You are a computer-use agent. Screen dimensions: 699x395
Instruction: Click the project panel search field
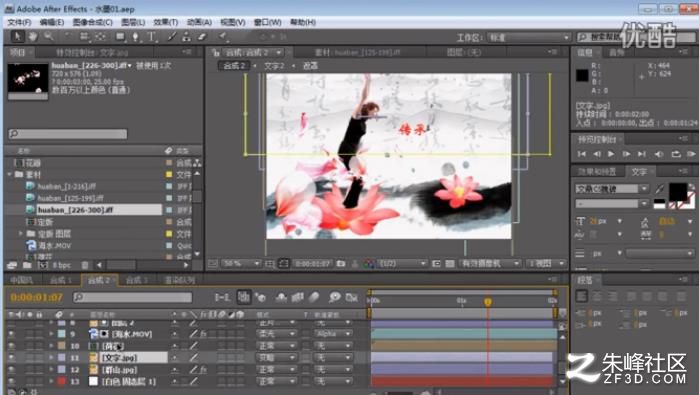(x=68, y=134)
